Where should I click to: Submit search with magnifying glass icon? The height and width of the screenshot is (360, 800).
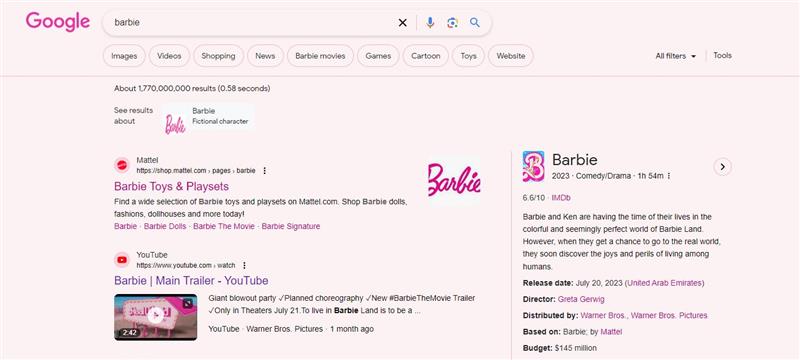tap(475, 22)
